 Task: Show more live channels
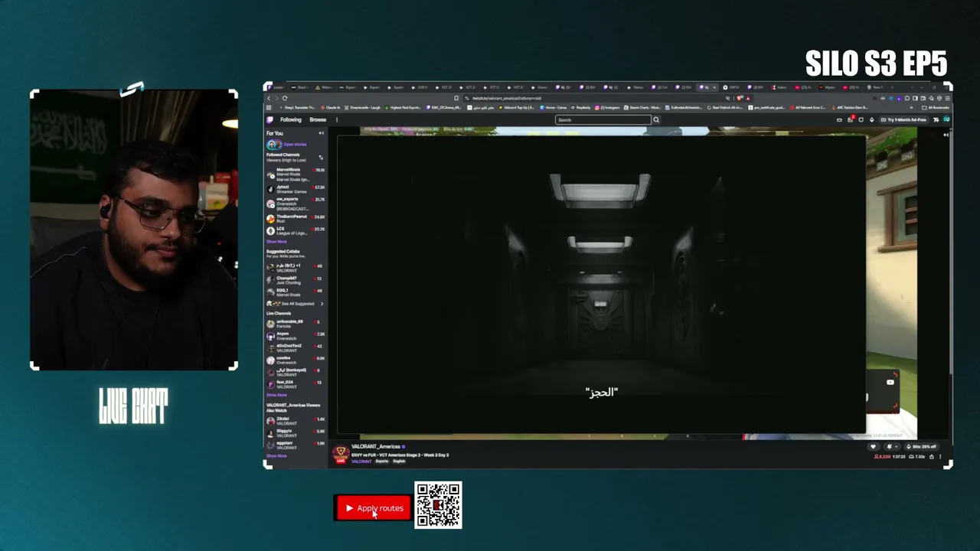(276, 395)
